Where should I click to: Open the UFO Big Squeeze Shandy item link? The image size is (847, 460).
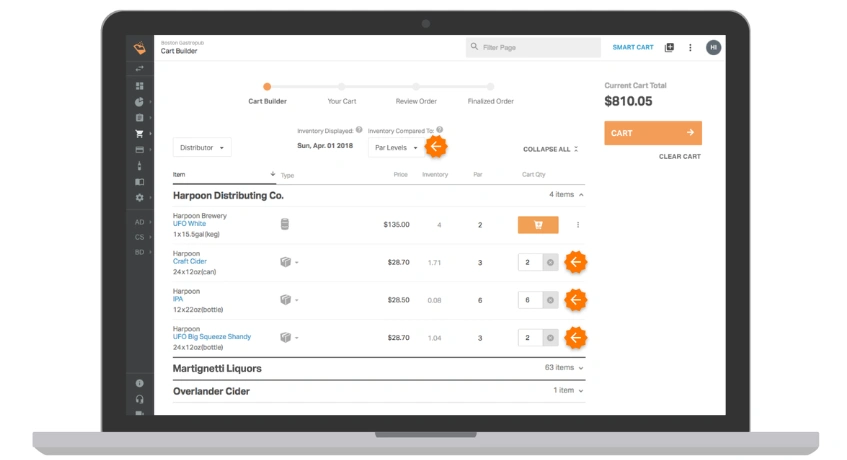(x=212, y=337)
